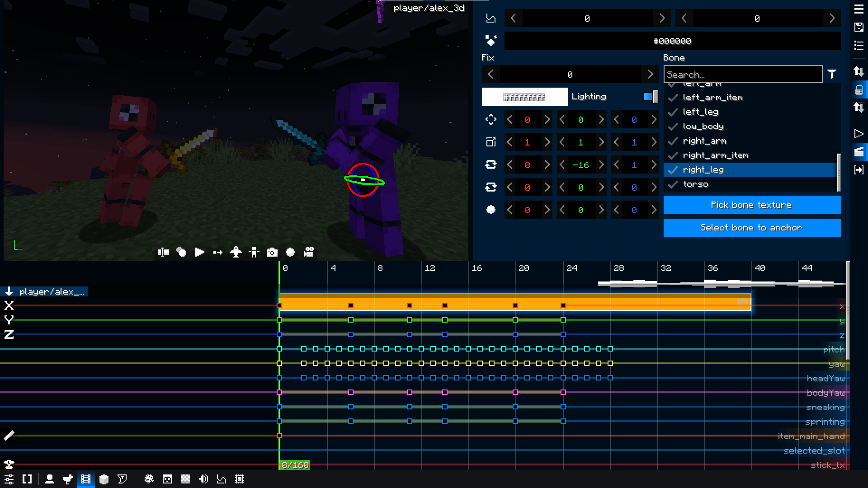Toggle the right_arm bone checkmark
The image size is (868, 488).
[673, 141]
